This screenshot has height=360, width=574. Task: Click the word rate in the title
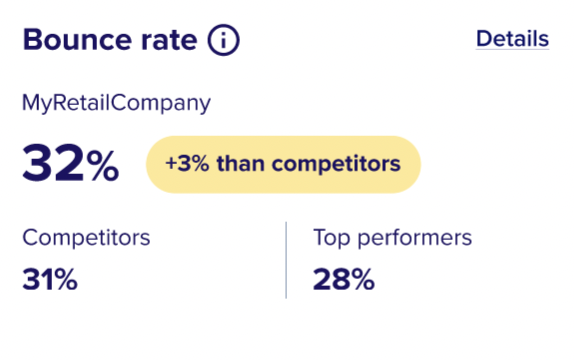tap(169, 41)
